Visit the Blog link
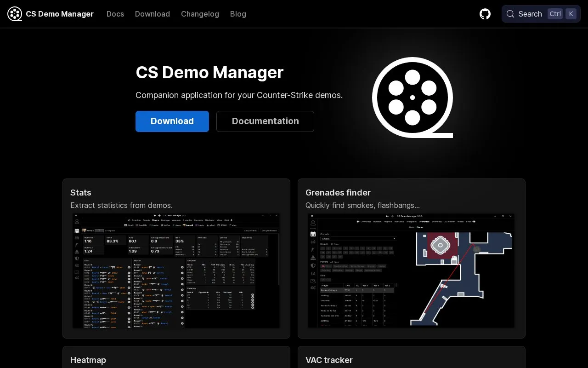This screenshot has width=588, height=368. click(x=238, y=14)
